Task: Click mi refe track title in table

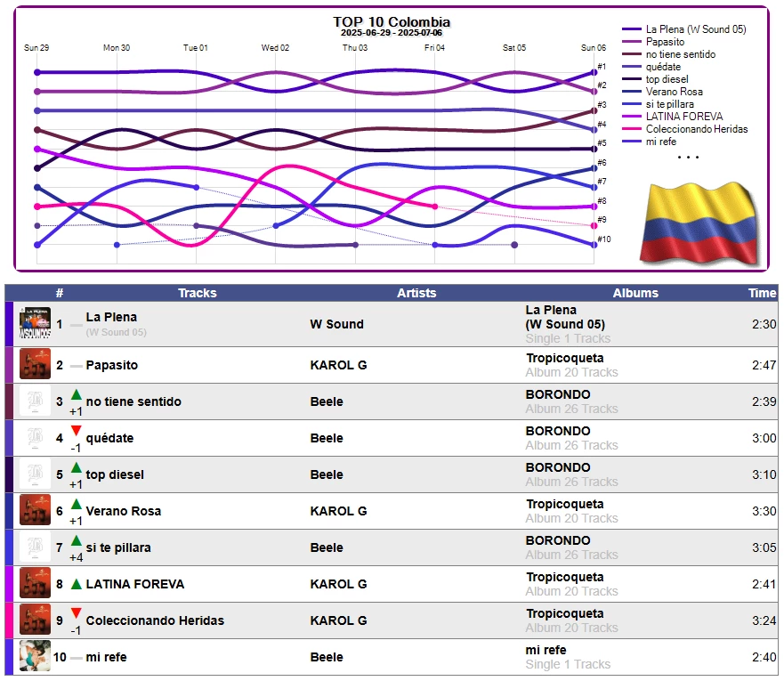Action: [107, 657]
